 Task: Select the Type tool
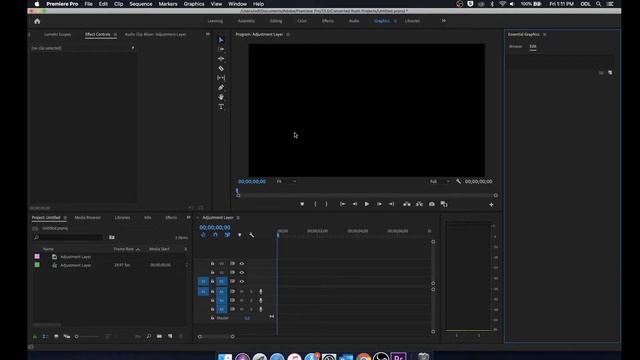221,107
